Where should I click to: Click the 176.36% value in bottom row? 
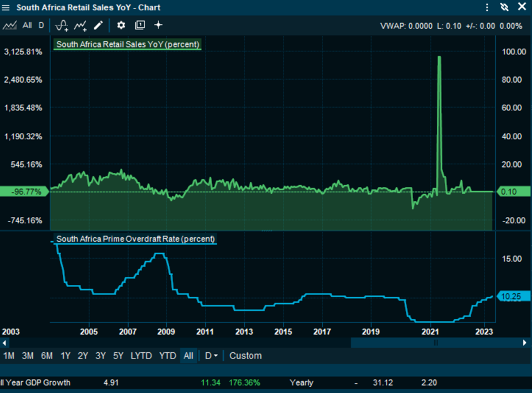click(244, 382)
